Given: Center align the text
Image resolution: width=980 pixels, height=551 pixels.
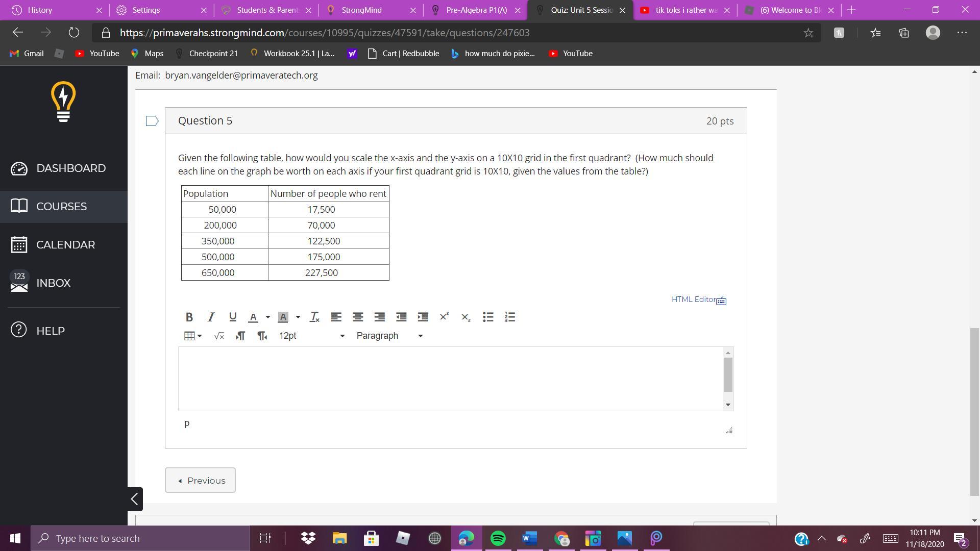Looking at the screenshot, I should [x=358, y=317].
